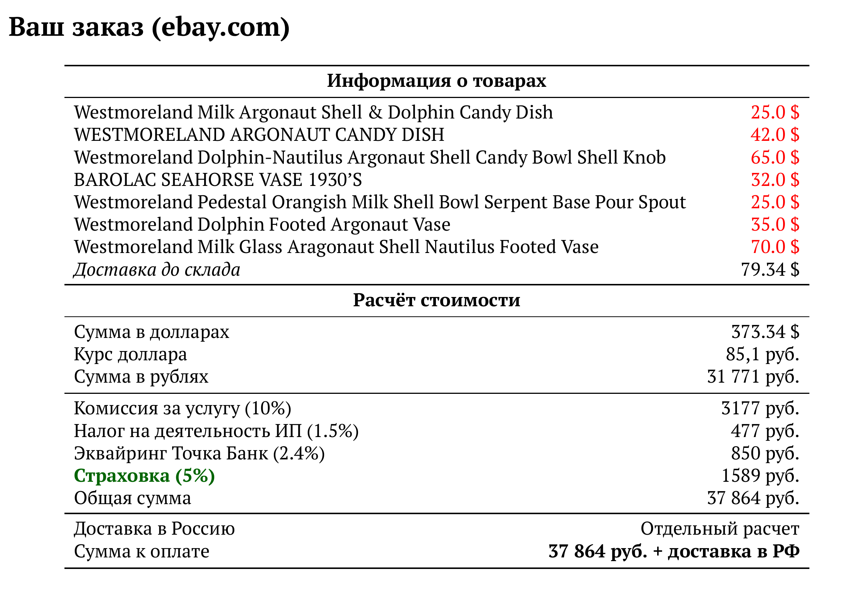Click the "Ваш заказ (ebay.com)" heading
Screen dimensions: 868x601
coord(149,27)
